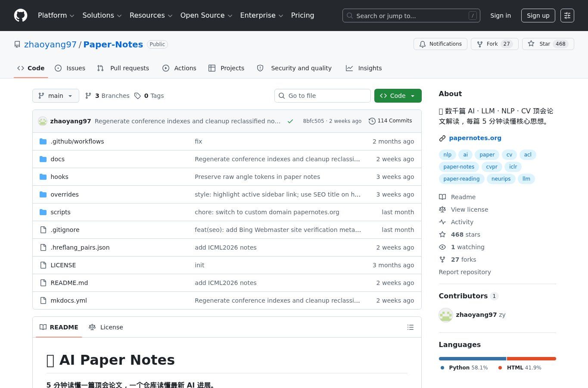Click the Go to file search field

coord(323,96)
